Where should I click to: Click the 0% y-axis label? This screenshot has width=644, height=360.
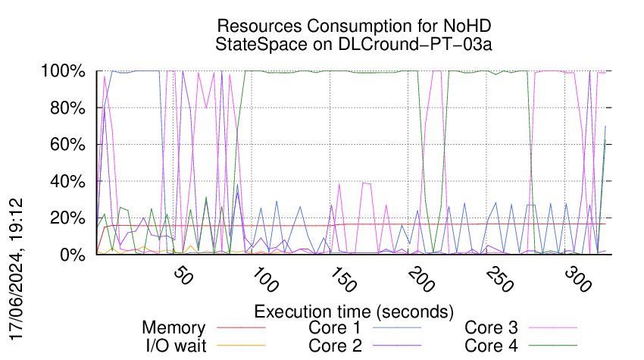[x=73, y=255]
